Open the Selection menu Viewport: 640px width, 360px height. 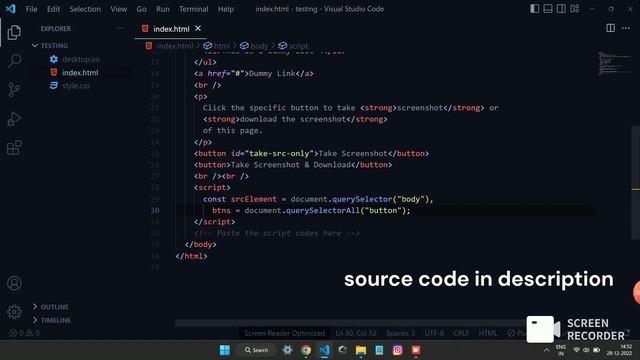(85, 9)
